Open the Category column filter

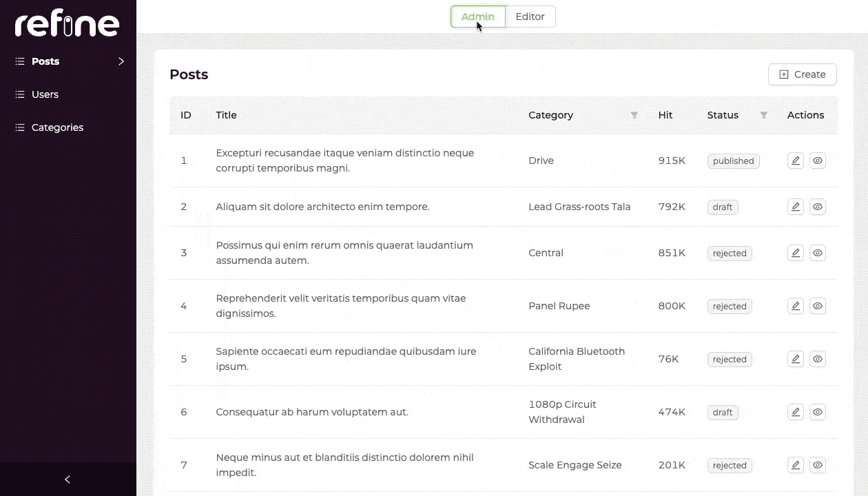tap(634, 115)
